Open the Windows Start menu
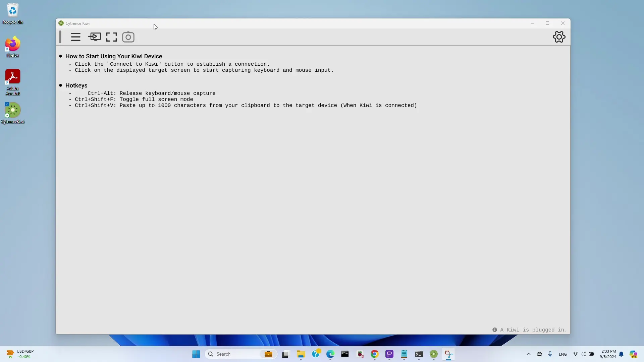Viewport: 644px width, 362px height. pos(196,354)
